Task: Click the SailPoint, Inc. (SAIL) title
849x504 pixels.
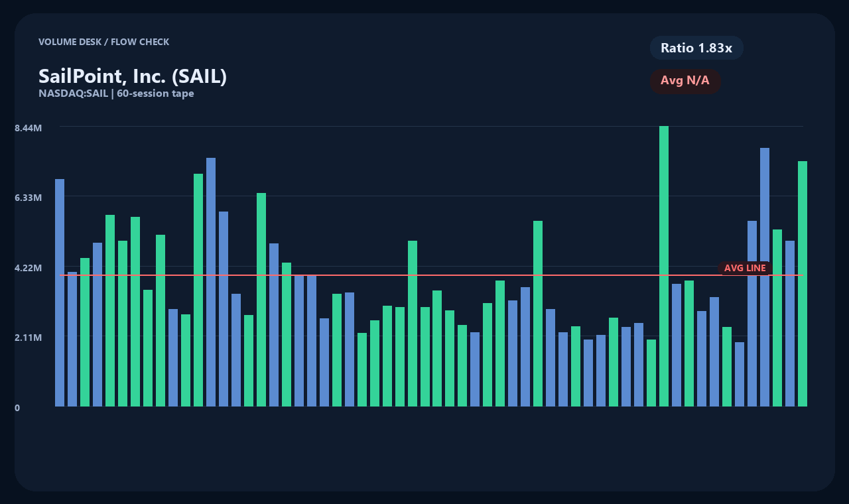Action: (133, 76)
